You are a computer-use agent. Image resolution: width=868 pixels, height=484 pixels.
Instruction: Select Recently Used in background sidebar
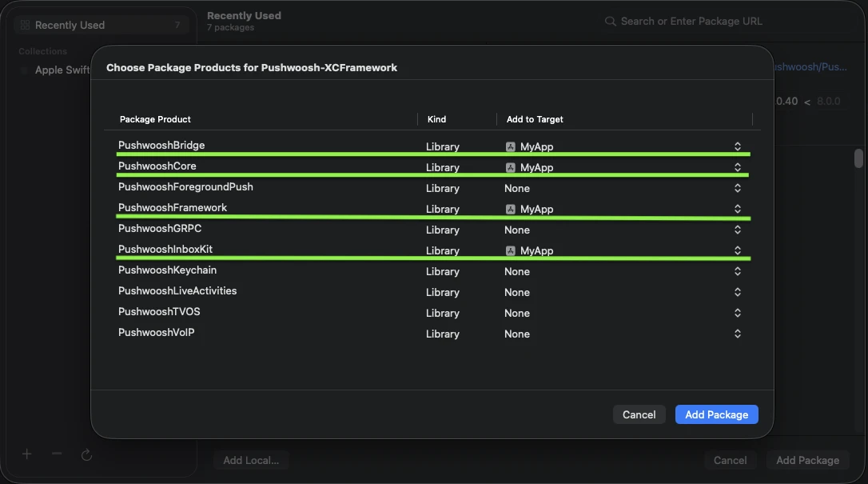coord(102,25)
